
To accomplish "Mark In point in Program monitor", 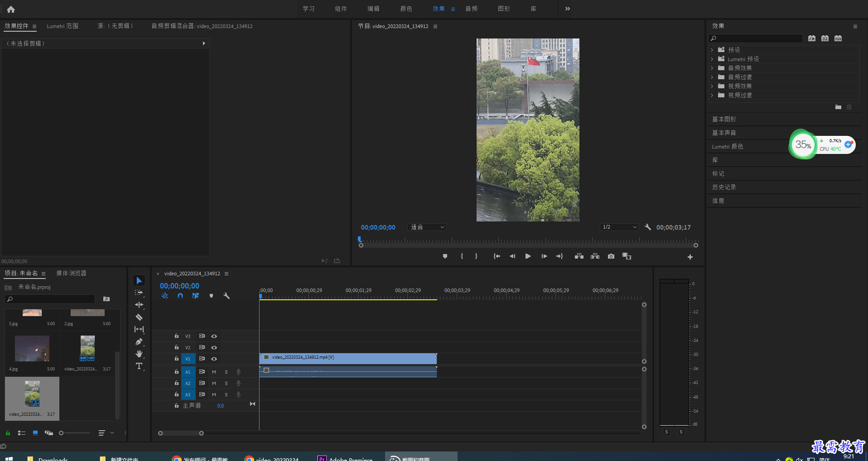I will (x=462, y=256).
